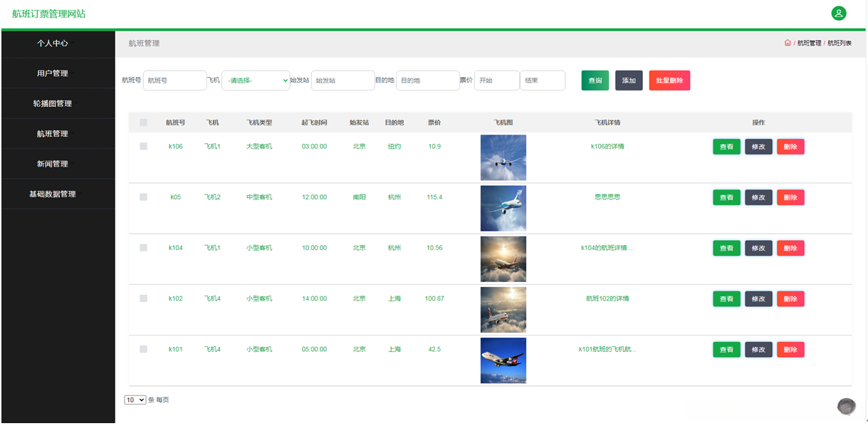Click 删除 for flight k101
The height and width of the screenshot is (426, 868).
coord(790,350)
